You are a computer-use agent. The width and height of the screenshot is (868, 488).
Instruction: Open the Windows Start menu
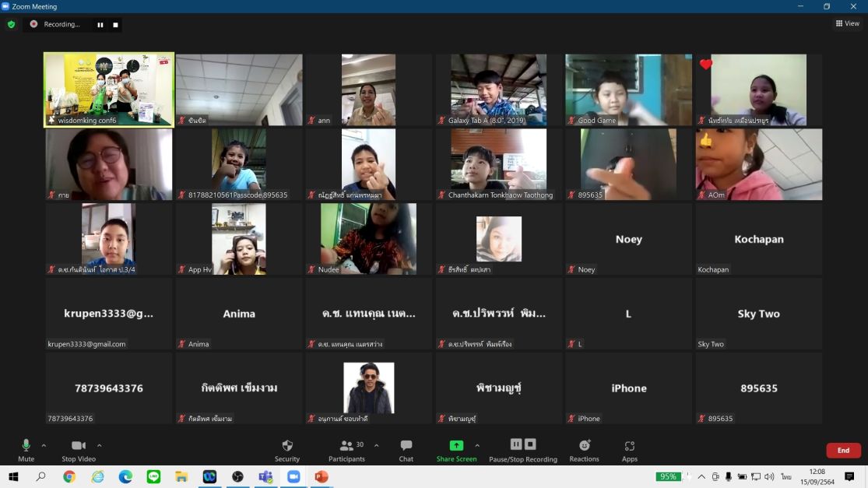(x=13, y=476)
